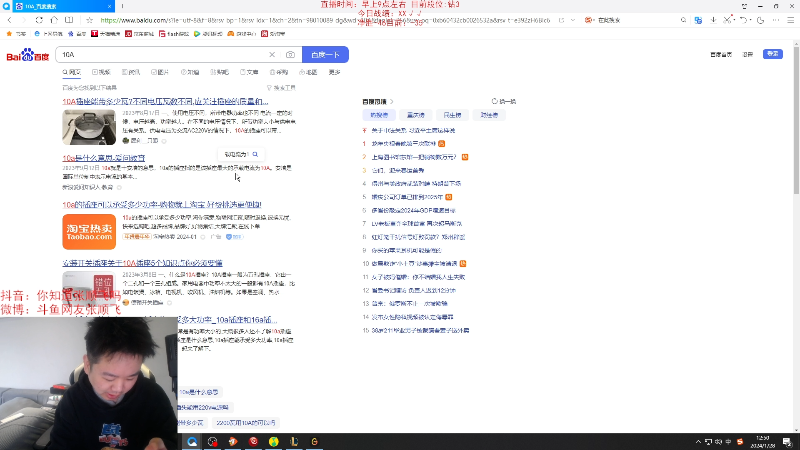Screen dimensions: 800x450
Task: Select the 网页 search tab
Action: coord(72,72)
